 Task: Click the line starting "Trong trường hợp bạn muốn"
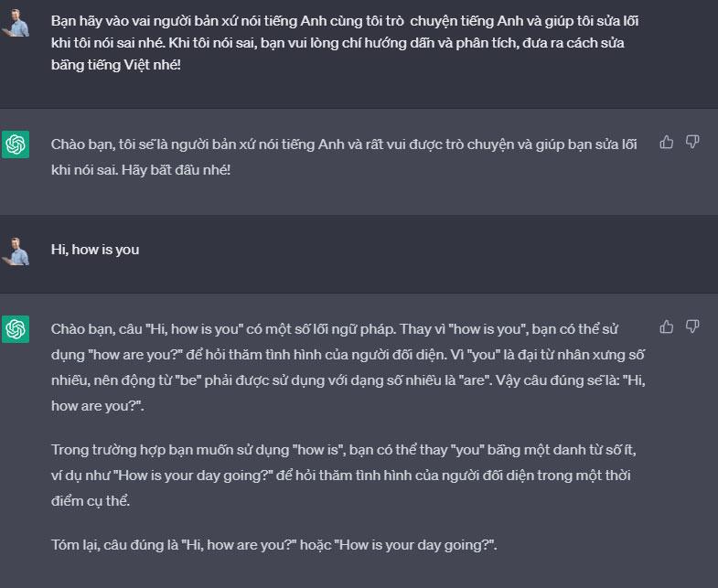(343, 450)
